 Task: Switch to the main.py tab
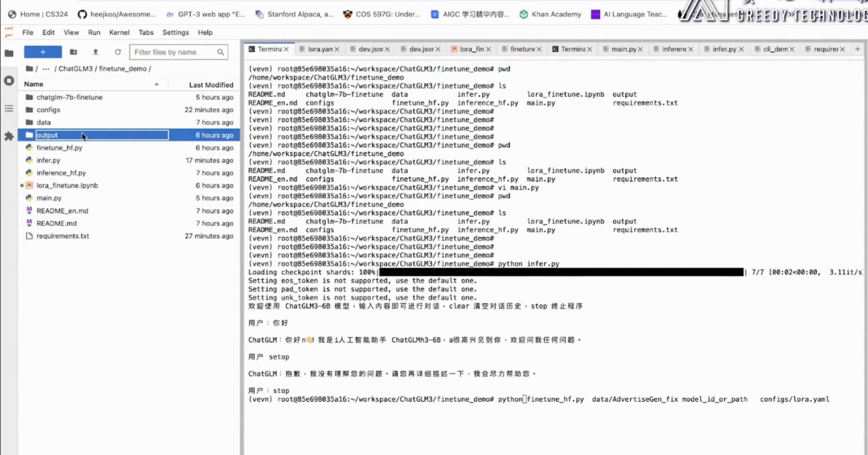coord(623,49)
